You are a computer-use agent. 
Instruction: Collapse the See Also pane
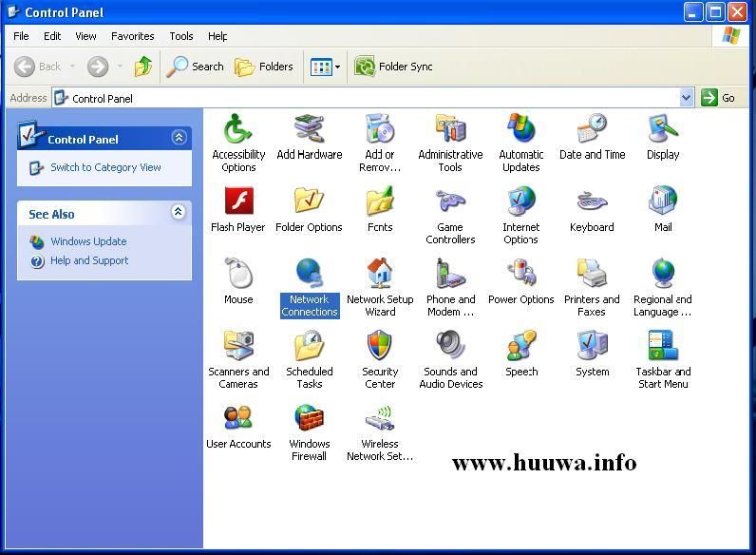[178, 212]
